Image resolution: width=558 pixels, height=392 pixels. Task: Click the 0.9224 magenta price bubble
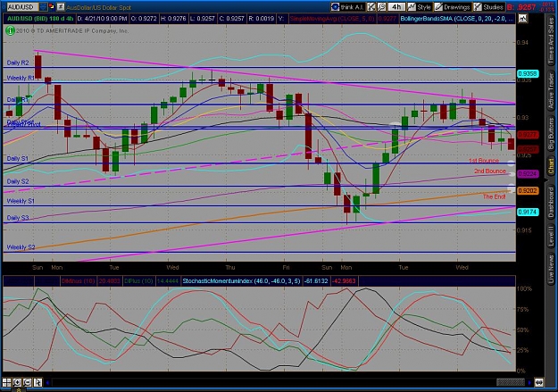pos(528,174)
